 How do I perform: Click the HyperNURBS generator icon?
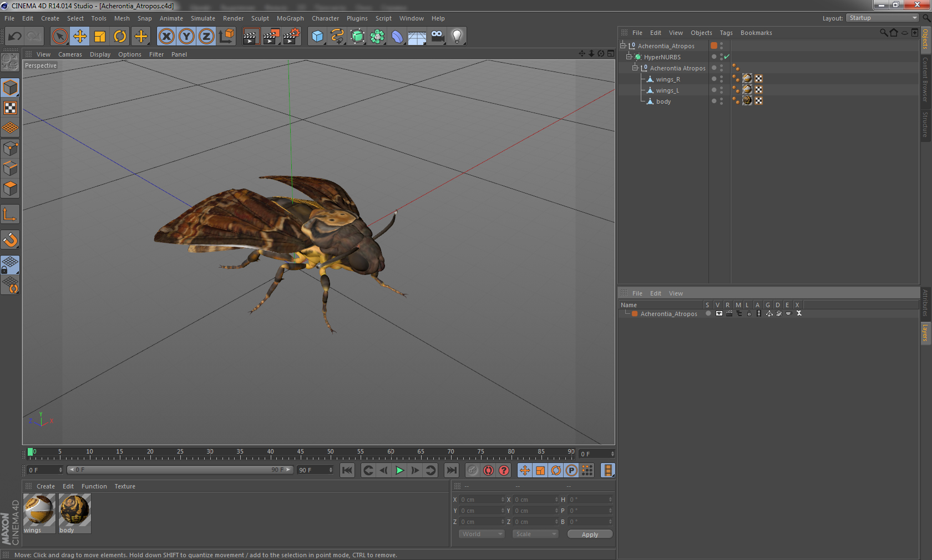357,37
